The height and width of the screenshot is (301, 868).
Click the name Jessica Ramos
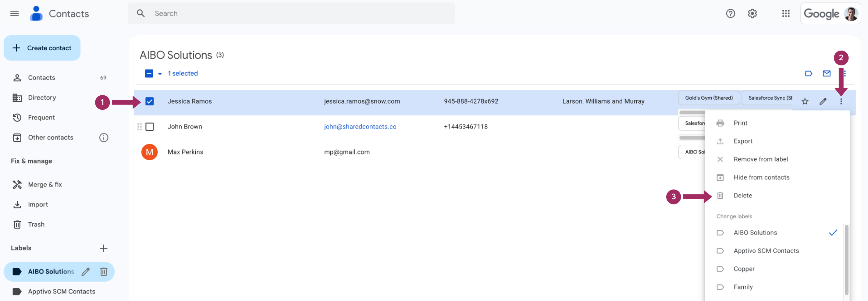(190, 101)
